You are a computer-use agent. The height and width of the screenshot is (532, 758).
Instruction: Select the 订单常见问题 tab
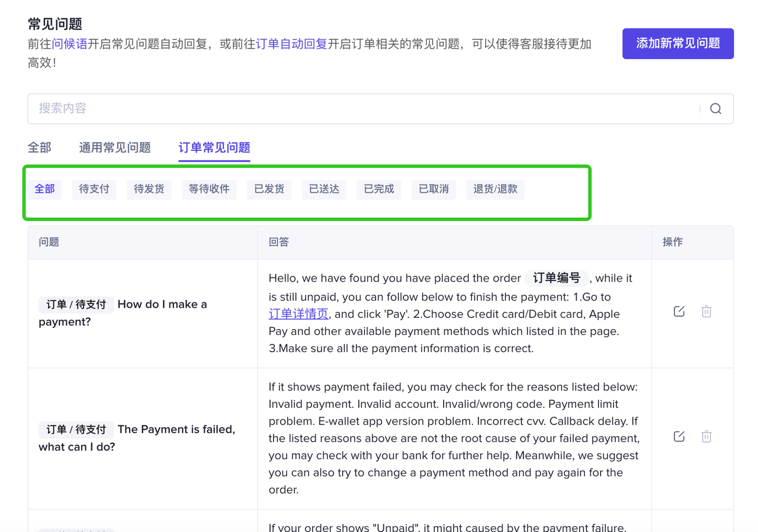(214, 148)
